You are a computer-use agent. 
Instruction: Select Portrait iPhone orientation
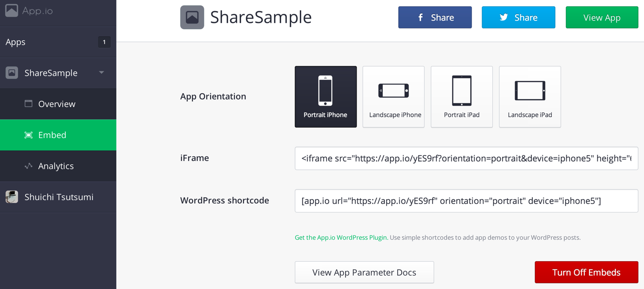point(326,96)
